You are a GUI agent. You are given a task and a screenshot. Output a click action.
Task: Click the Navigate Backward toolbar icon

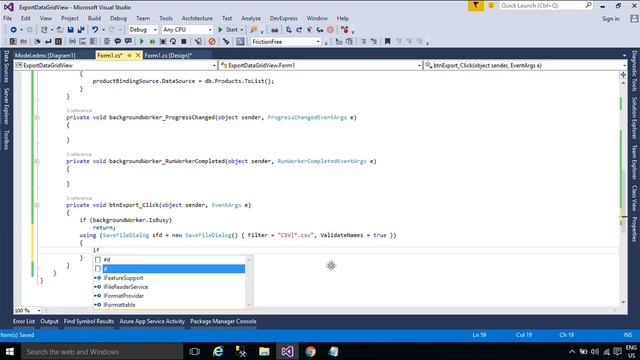(13, 30)
